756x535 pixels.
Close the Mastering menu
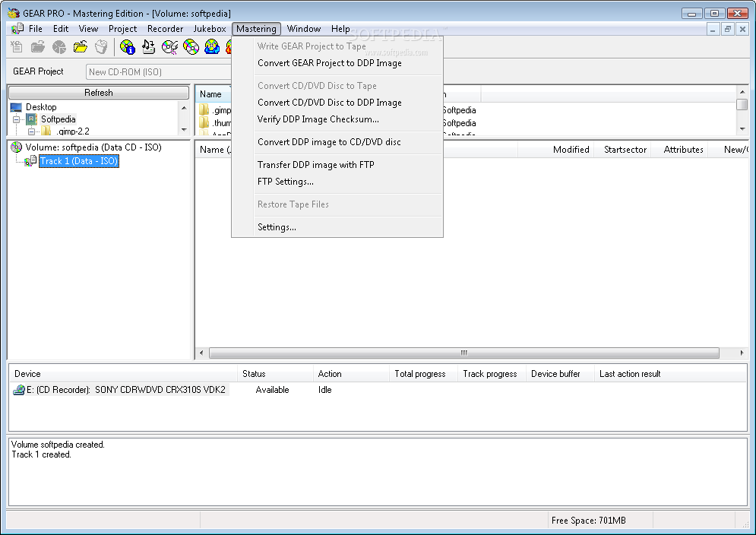[256, 29]
